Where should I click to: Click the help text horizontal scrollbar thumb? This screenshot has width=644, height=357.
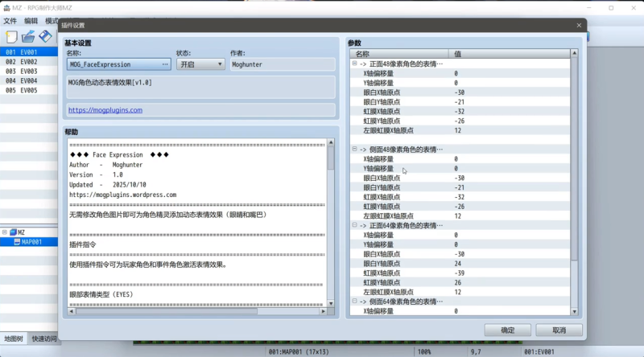click(x=167, y=311)
